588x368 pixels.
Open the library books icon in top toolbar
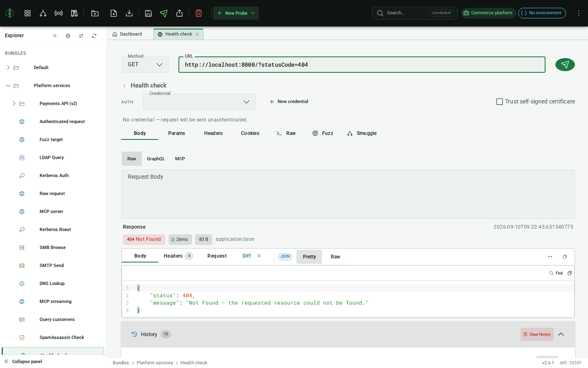(x=74, y=13)
